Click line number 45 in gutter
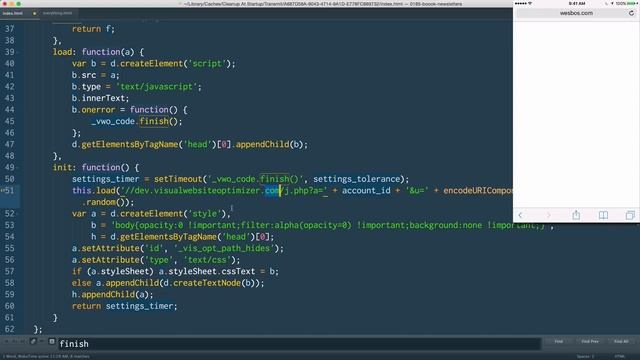 9,121
